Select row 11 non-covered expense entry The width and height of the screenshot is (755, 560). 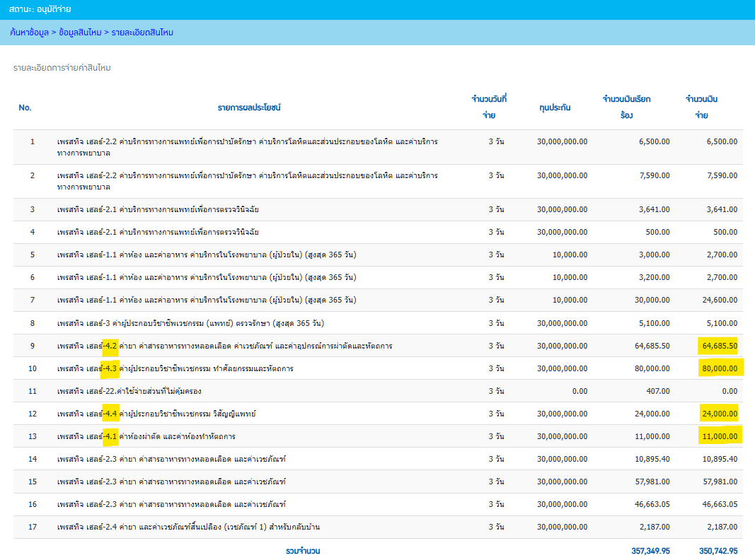pos(378,390)
